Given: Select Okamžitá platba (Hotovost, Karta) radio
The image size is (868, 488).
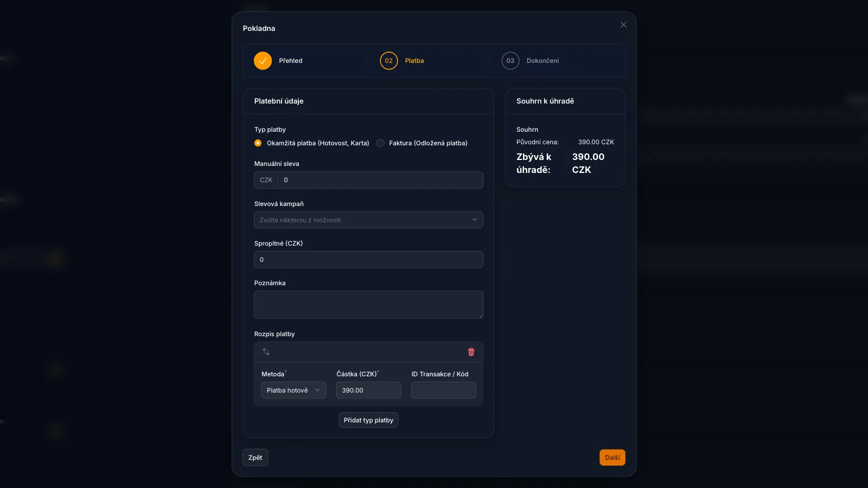Looking at the screenshot, I should (258, 143).
